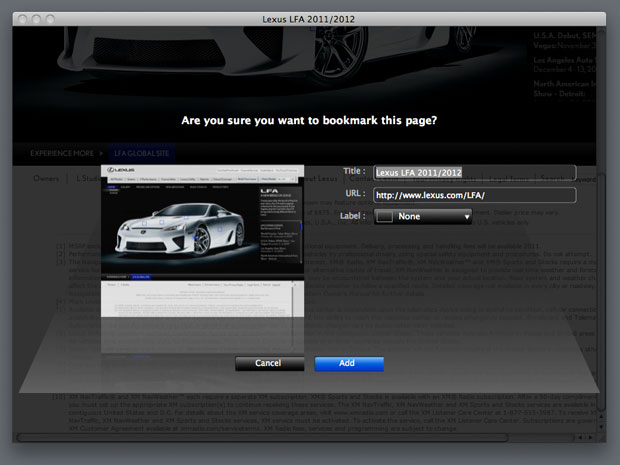
Task: Minimize the Lexus LFA window
Action: coord(36,19)
